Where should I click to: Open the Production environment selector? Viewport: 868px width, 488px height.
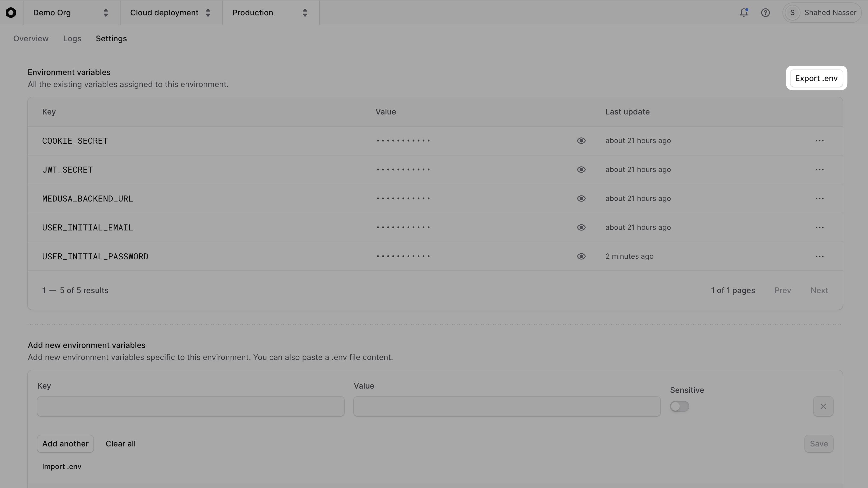269,12
